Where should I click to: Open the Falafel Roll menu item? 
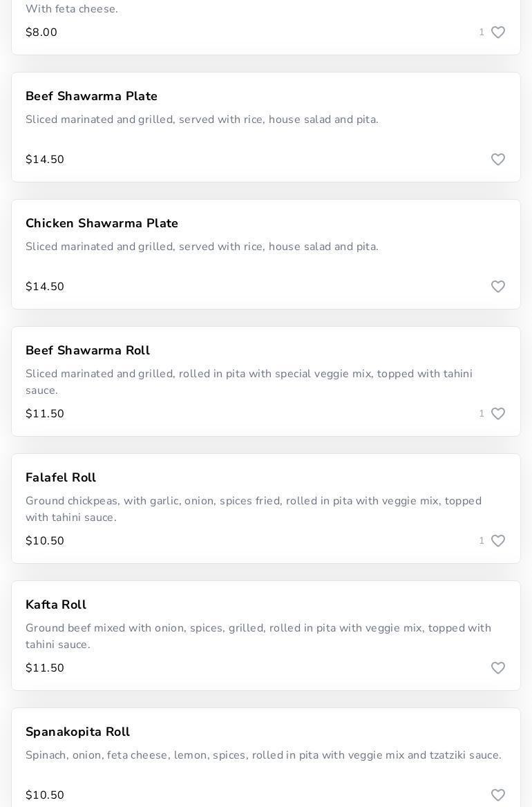(61, 477)
